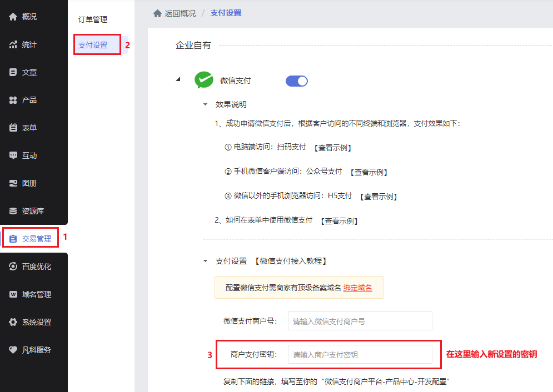Screen dimensions: 553x392
Task: Click the 凡科服务 heart icon
Action: pos(13,350)
